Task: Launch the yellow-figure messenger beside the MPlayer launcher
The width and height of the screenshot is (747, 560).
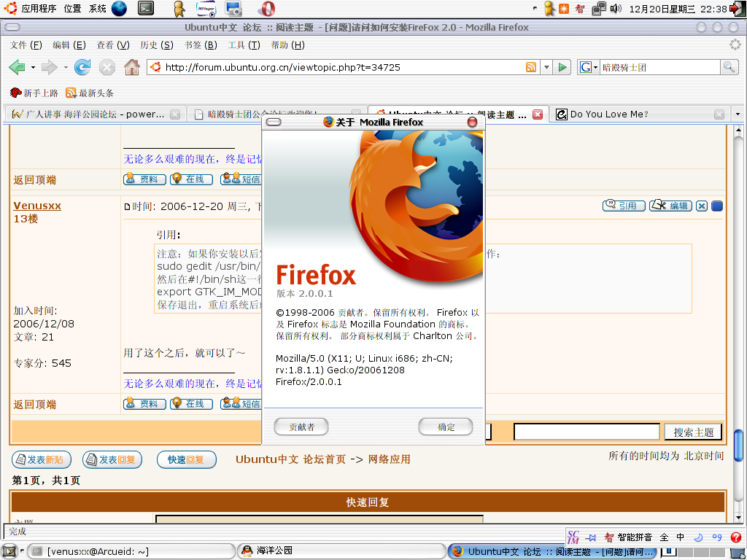Action: [x=179, y=9]
